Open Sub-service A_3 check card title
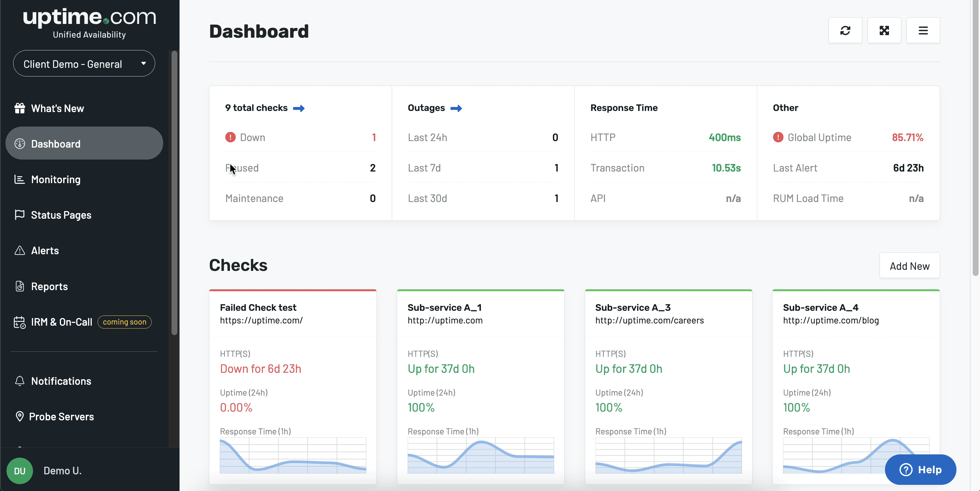Image resolution: width=980 pixels, height=491 pixels. (633, 307)
